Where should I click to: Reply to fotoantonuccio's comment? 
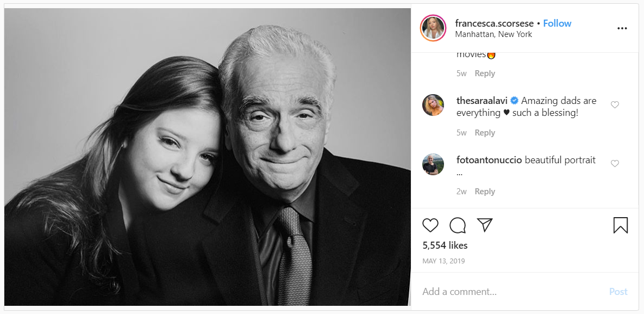pyautogui.click(x=485, y=192)
